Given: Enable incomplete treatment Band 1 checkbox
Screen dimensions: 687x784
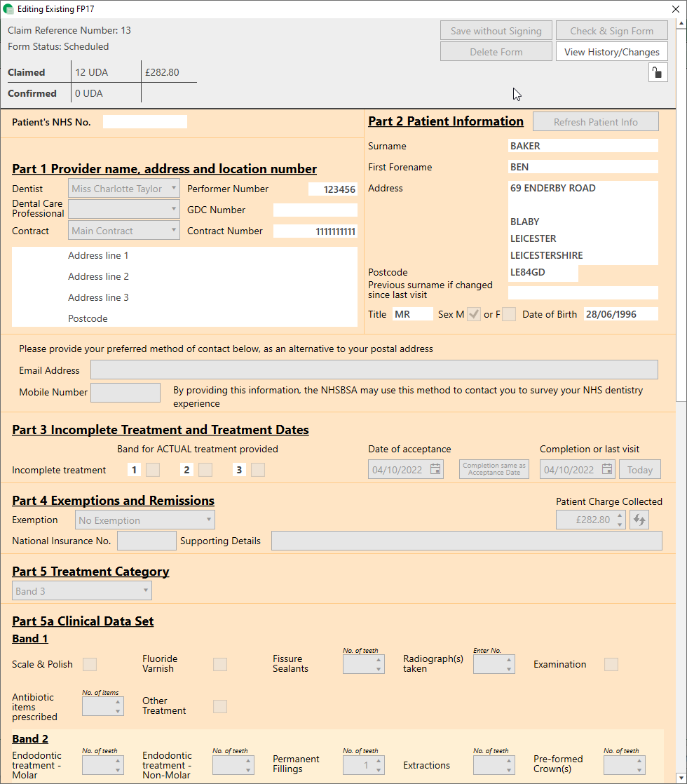Looking at the screenshot, I should pos(152,470).
